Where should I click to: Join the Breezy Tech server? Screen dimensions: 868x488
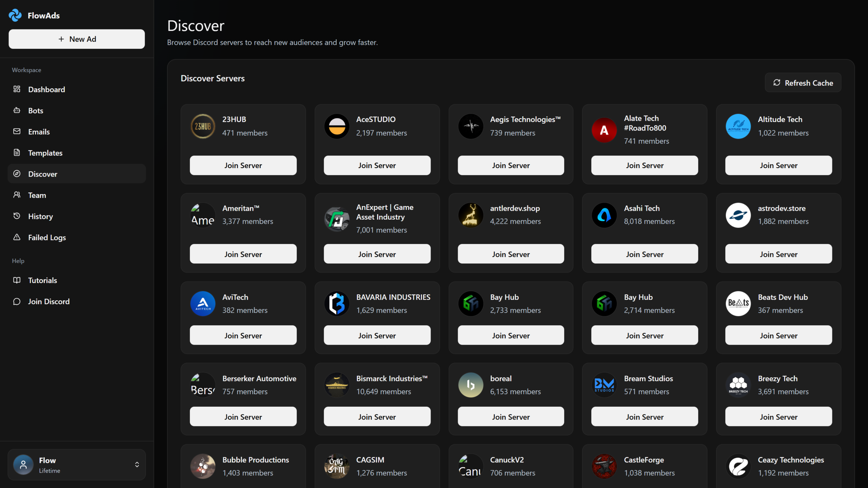[778, 416]
